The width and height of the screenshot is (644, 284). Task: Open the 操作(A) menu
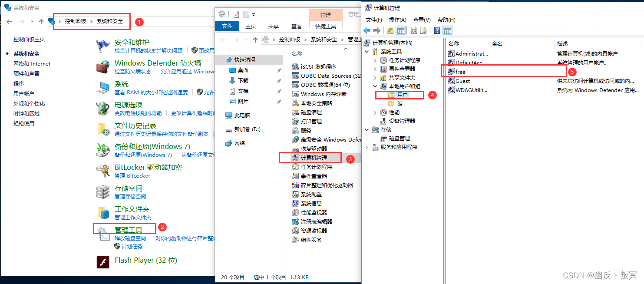pos(398,20)
